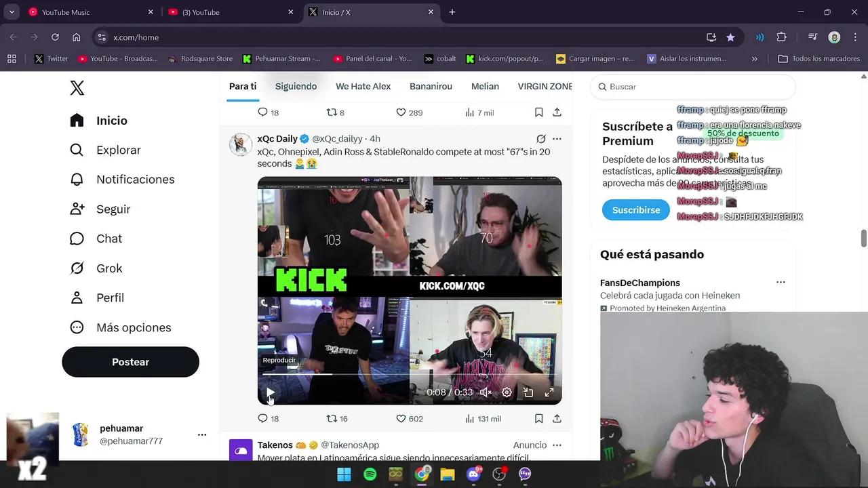Open Perfil in sidebar

point(97,298)
